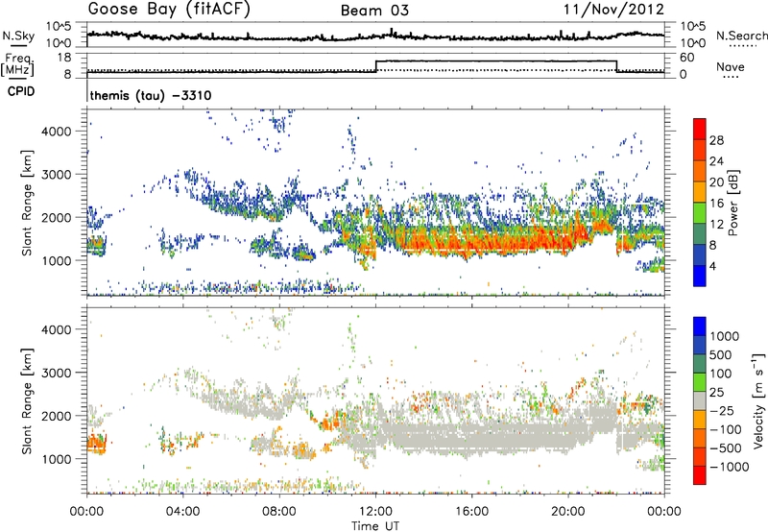Select the red bottom segment of Velocity colorbar
The image size is (768, 532).
click(x=700, y=475)
